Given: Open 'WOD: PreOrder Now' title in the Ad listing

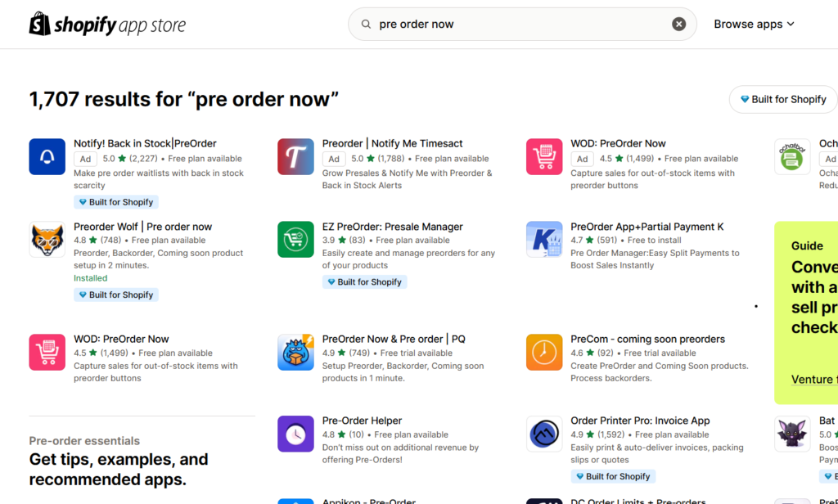Looking at the screenshot, I should [x=618, y=143].
